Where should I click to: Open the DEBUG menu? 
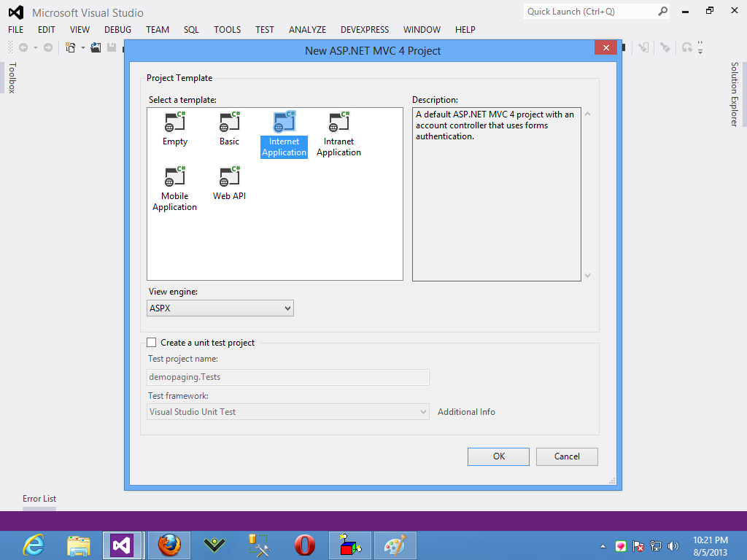coord(117,29)
